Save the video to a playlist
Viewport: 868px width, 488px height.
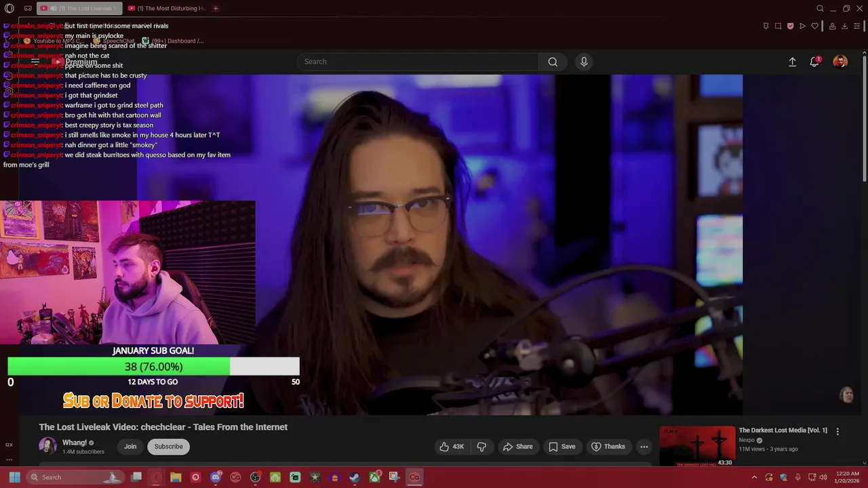pos(561,447)
